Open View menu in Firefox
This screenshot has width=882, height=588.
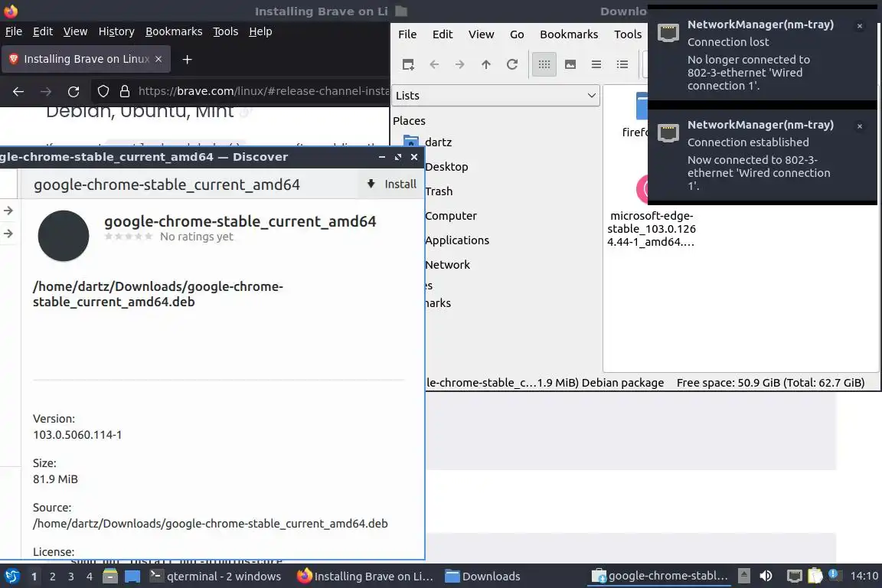[x=75, y=31]
